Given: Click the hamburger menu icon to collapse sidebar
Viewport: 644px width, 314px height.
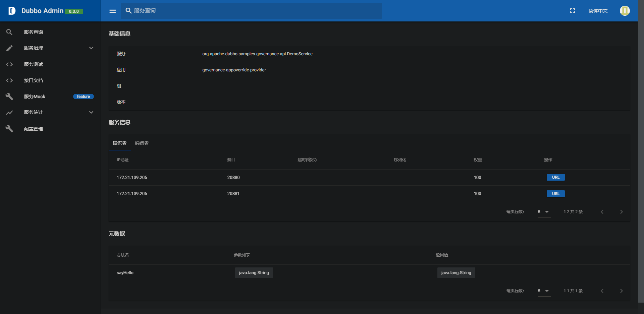Looking at the screenshot, I should [x=113, y=11].
